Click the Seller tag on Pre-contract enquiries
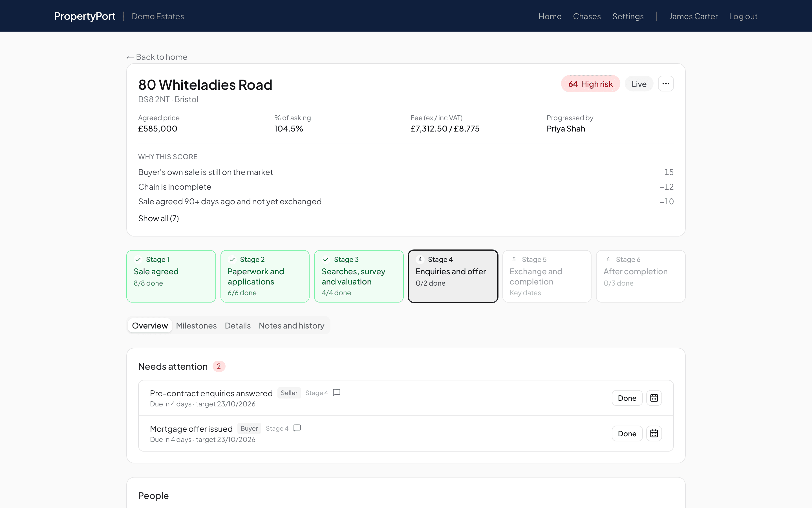This screenshot has width=812, height=508. [289, 393]
